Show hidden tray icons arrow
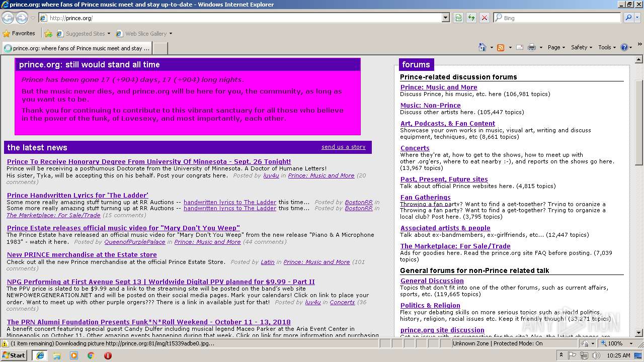Screen dimensions: 644x362 pos(561,355)
